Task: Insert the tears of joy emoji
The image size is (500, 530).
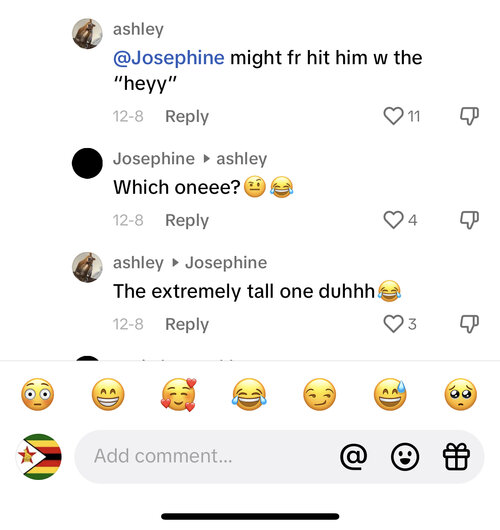Action: pos(249,394)
